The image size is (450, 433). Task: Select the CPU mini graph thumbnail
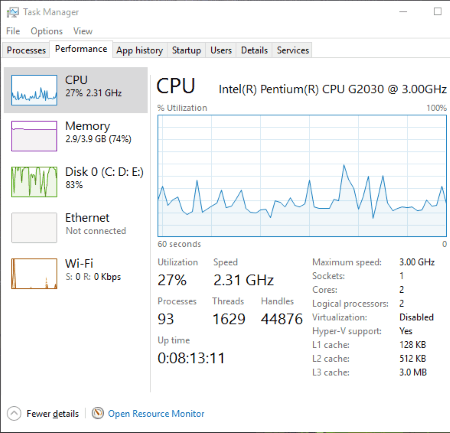tap(34, 90)
